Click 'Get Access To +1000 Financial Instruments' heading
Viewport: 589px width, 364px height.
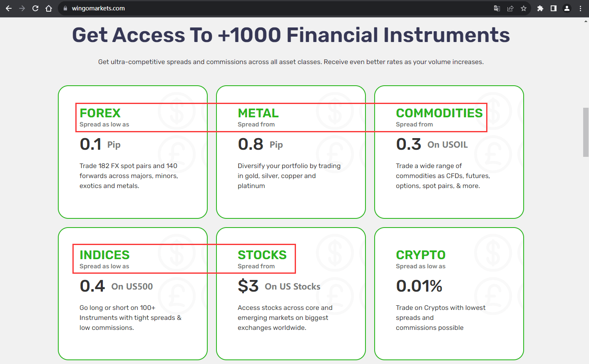point(291,35)
